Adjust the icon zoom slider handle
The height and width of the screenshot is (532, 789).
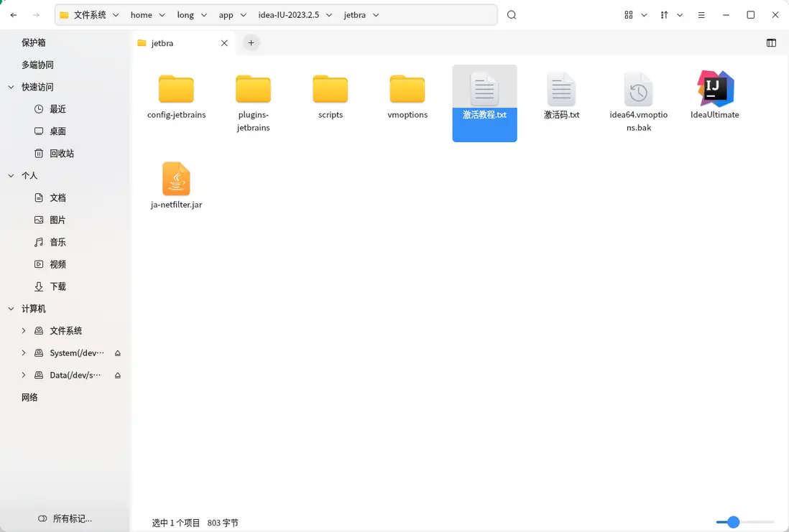733,522
